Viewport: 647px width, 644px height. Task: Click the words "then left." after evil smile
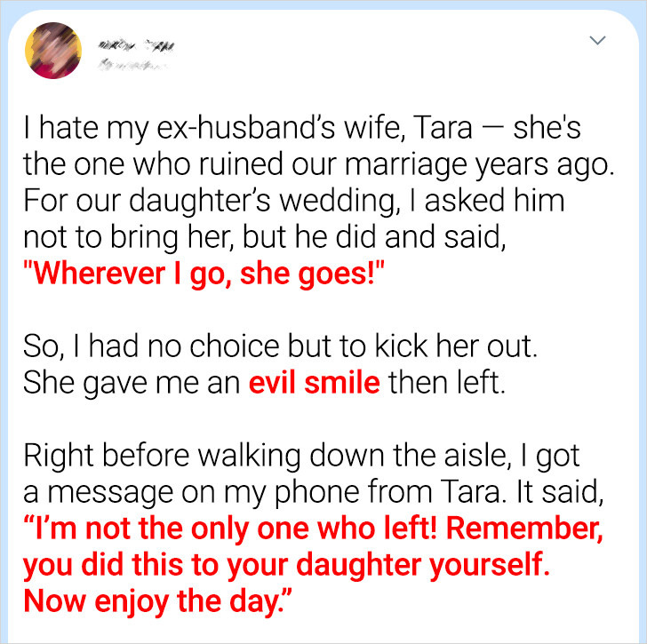pos(447,383)
